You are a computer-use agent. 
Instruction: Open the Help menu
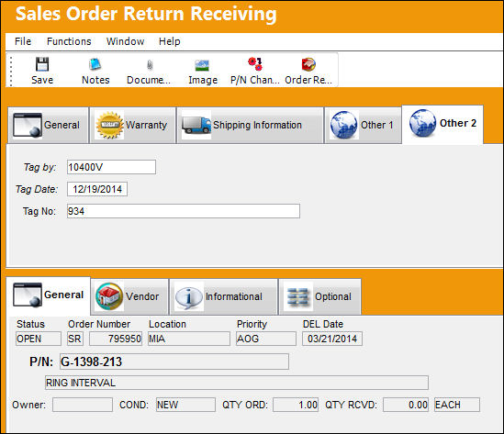pyautogui.click(x=170, y=41)
